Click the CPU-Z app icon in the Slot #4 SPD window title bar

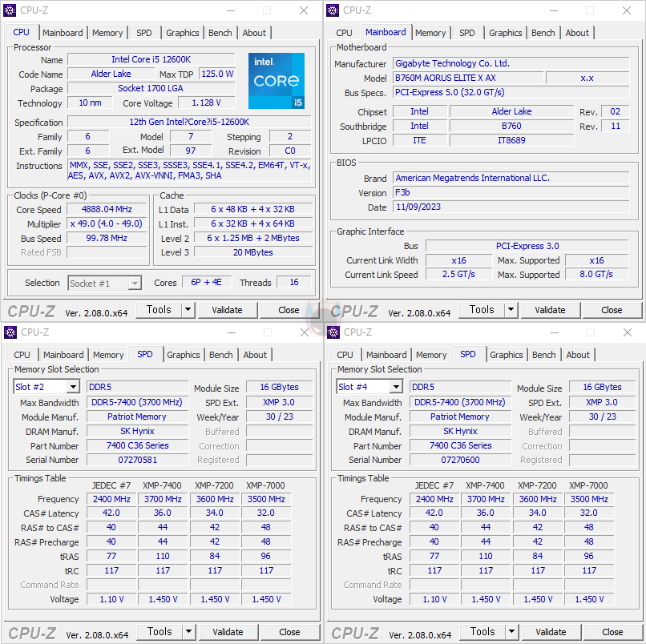tap(333, 332)
